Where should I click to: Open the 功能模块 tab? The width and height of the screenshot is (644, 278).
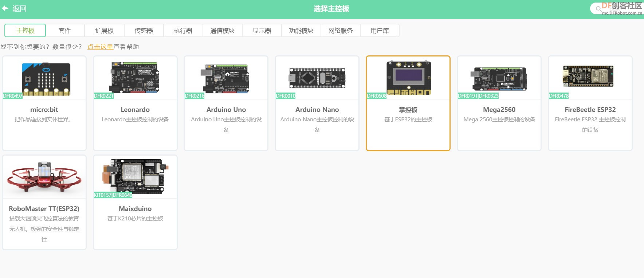(x=301, y=31)
